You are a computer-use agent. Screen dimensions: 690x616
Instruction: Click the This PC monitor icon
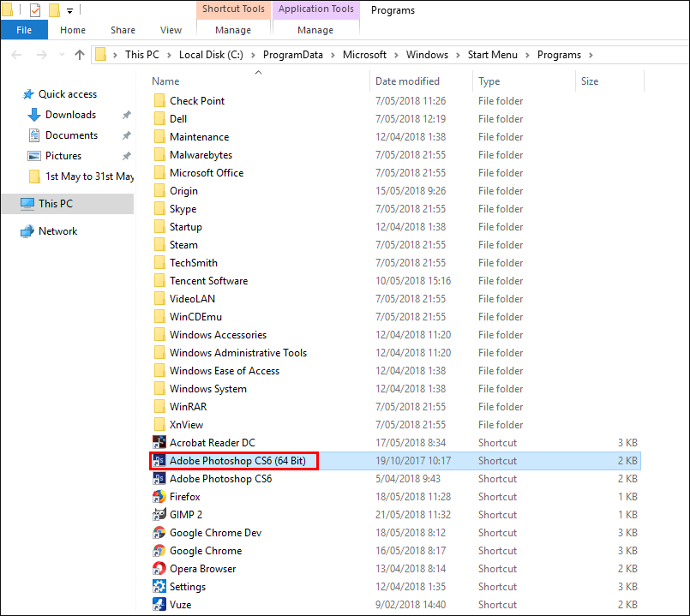(27, 204)
